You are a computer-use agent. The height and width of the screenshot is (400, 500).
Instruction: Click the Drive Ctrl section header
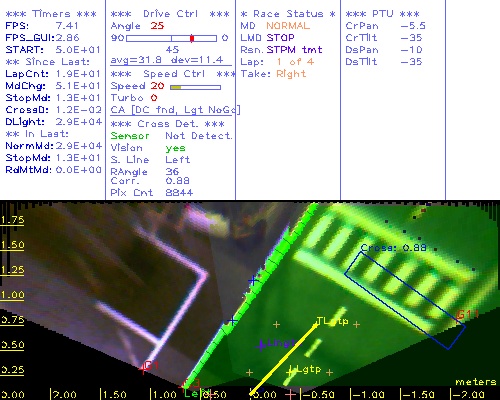click(170, 14)
